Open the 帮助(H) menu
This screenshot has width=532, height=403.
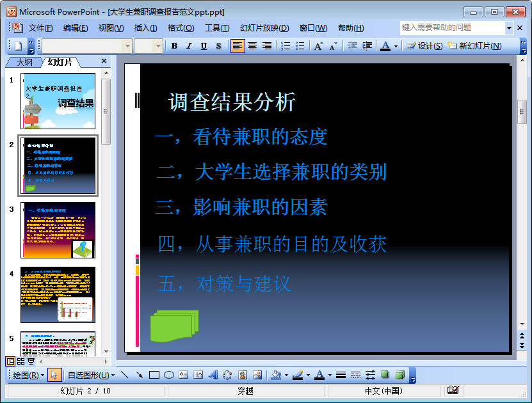pyautogui.click(x=351, y=28)
